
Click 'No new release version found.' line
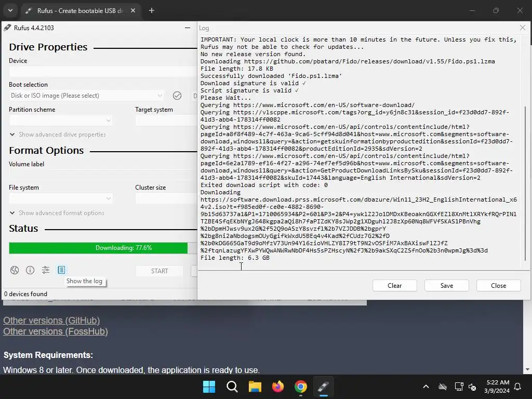tap(253, 54)
